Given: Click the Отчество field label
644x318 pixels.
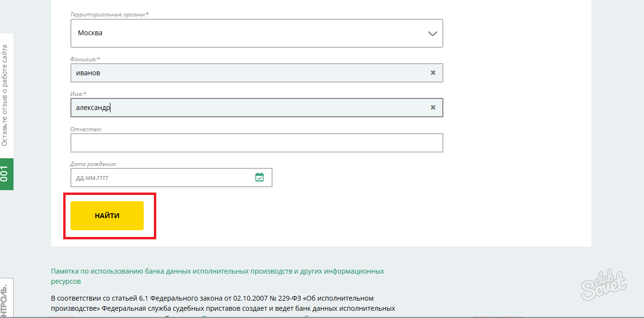Looking at the screenshot, I should click(x=86, y=129).
